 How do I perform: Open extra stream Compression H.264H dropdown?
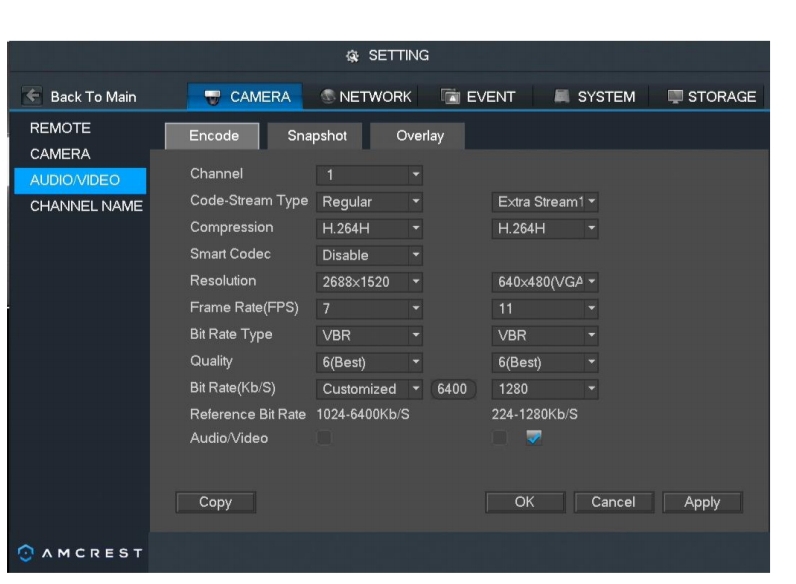(x=545, y=229)
